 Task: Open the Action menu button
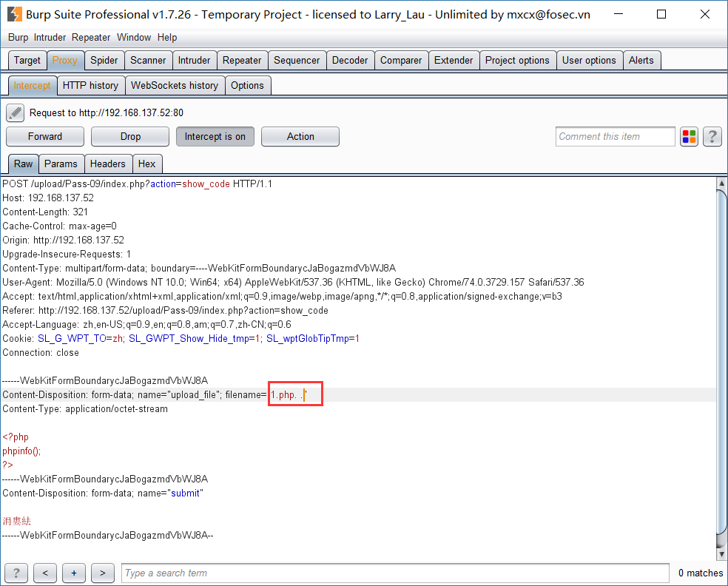tap(300, 137)
